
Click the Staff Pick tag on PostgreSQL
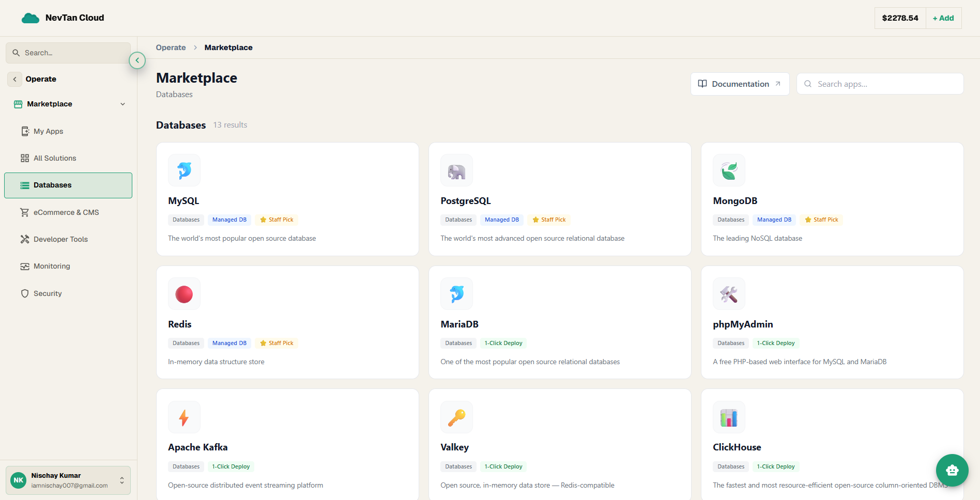549,220
